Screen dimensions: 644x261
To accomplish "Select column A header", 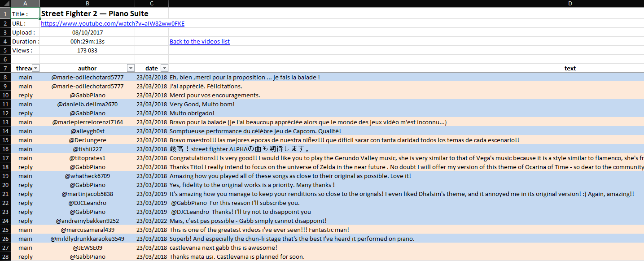I will (x=25, y=4).
